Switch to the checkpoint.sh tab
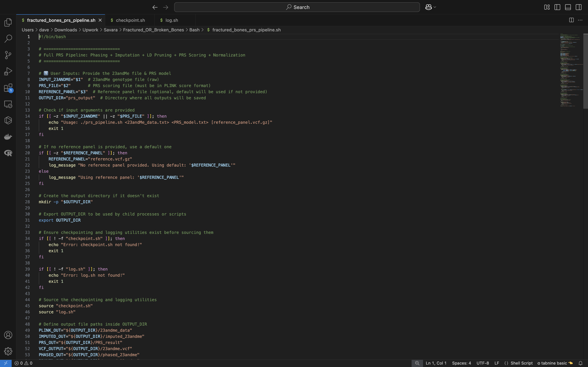Screen dimensions: 588x367 coord(130,20)
